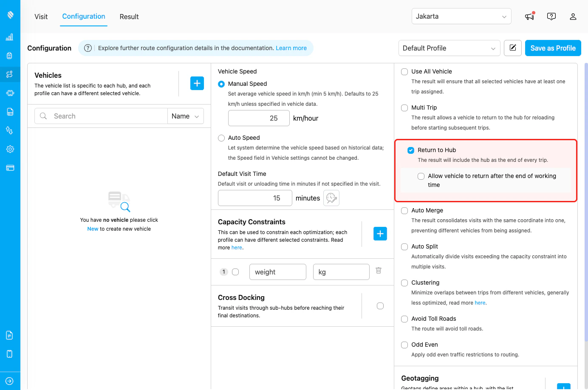Click the route planning icon in left sidebar
This screenshot has width=588, height=390.
point(10,74)
